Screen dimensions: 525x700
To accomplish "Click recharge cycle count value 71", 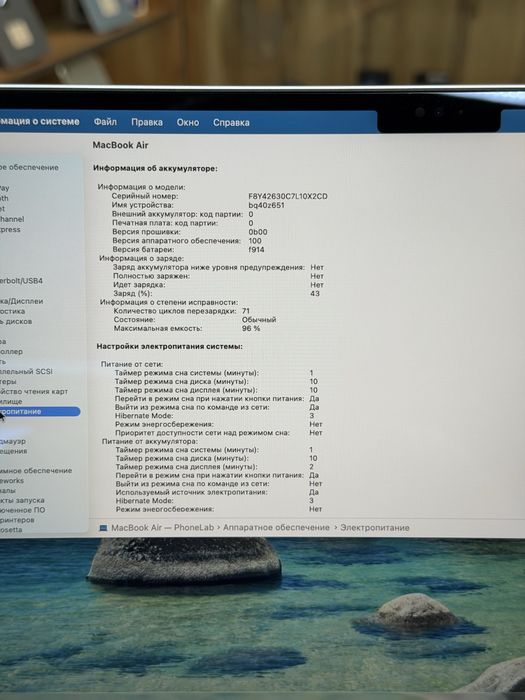I will click(x=246, y=311).
